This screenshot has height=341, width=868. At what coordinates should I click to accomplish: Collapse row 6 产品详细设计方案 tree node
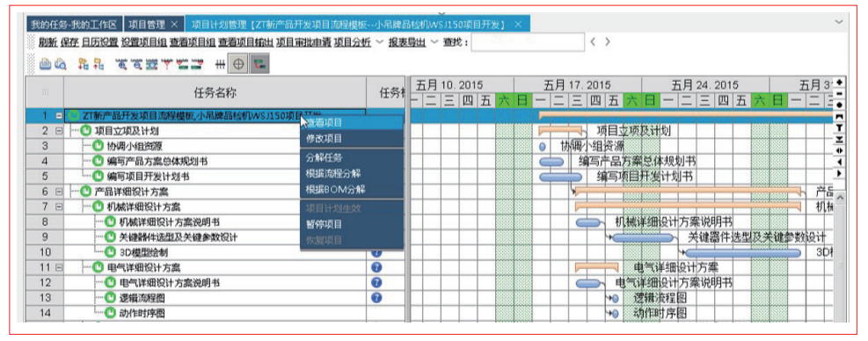click(x=59, y=192)
